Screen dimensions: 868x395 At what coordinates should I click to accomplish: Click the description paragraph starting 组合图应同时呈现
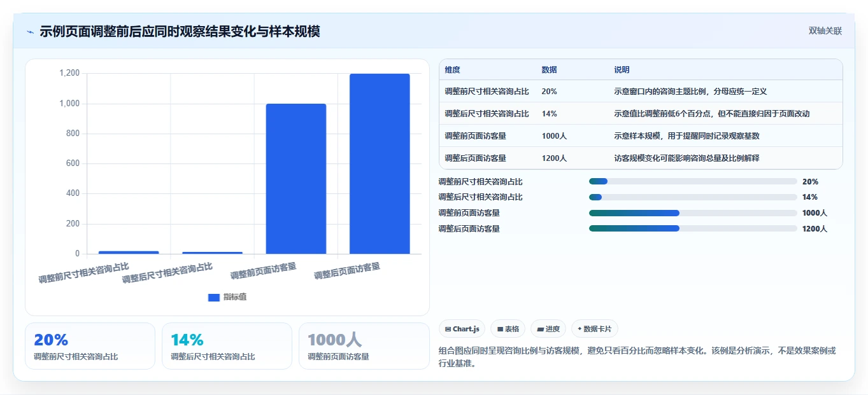pyautogui.click(x=637, y=357)
